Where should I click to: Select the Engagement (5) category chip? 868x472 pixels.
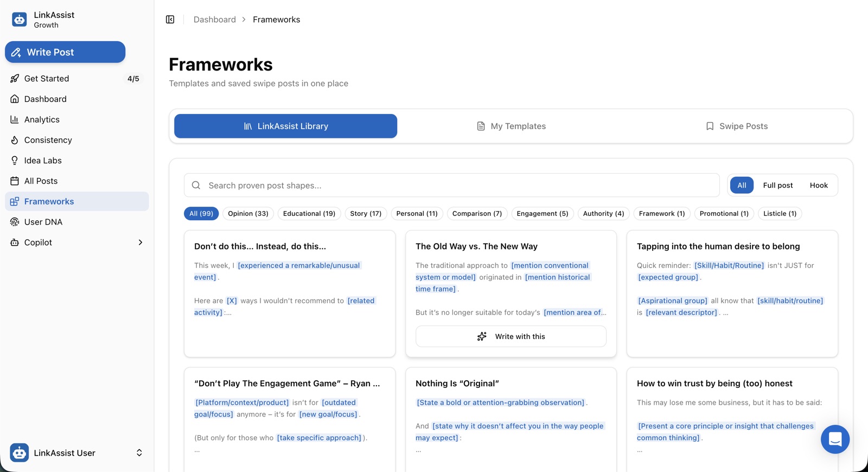[x=542, y=214]
